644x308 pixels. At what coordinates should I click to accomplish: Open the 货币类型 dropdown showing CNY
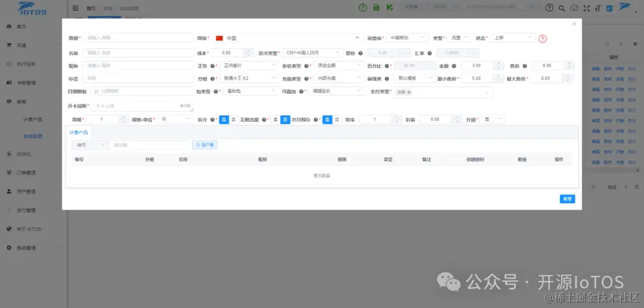point(312,53)
